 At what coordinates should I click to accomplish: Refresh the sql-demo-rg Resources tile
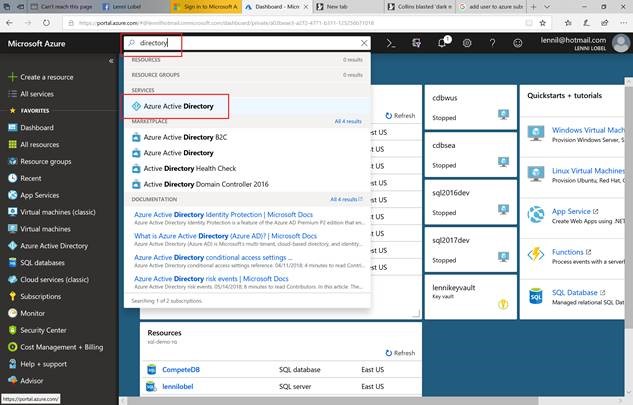[400, 353]
